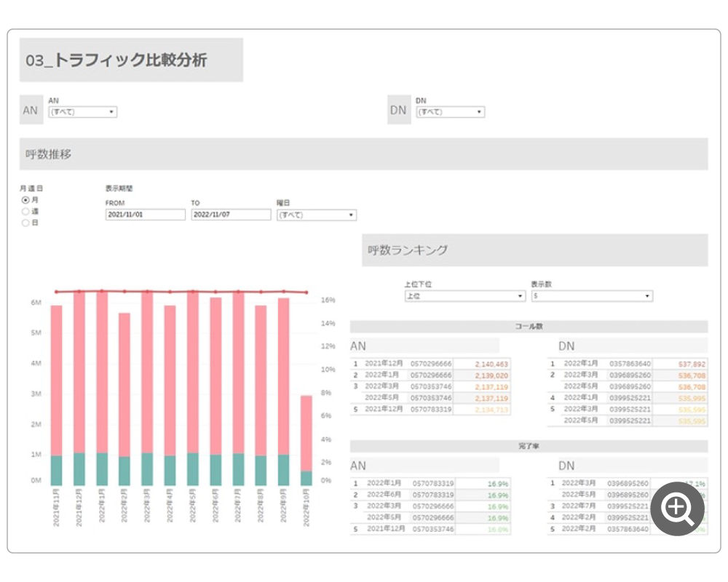Click the 呼数推移 section header

[363, 154]
